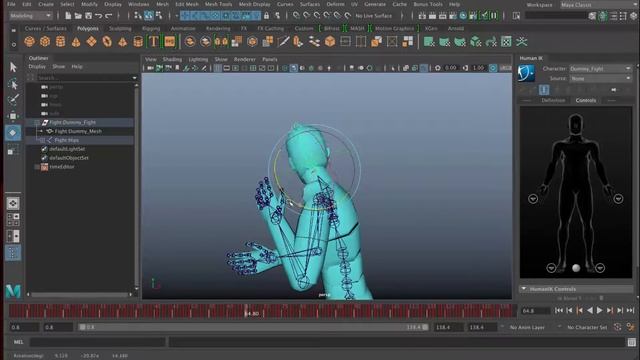Image resolution: width=640 pixels, height=360 pixels.
Task: Expand the Fight:Dummy_Fight outliner node
Action: tap(37, 122)
